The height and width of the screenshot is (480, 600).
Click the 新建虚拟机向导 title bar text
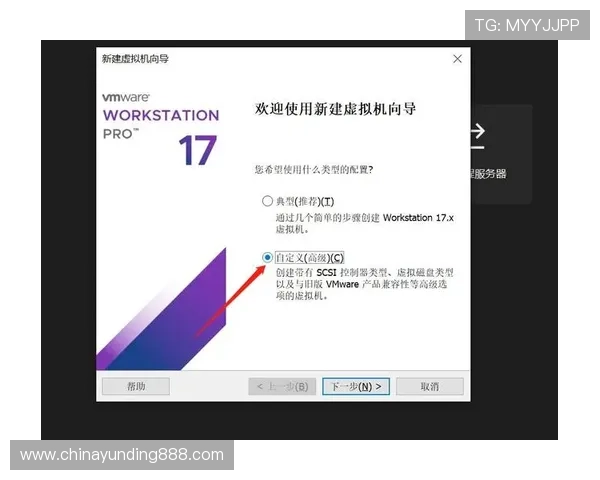135,59
